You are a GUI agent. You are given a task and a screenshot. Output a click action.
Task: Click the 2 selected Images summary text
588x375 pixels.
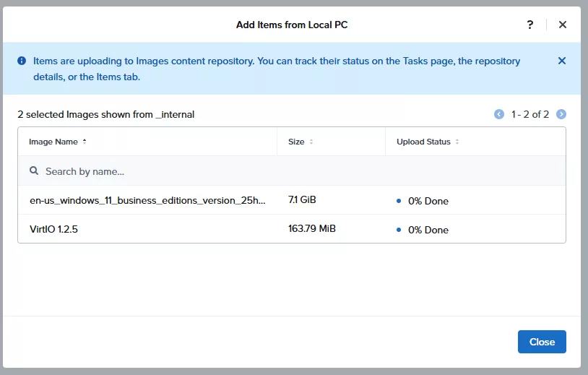(x=105, y=114)
